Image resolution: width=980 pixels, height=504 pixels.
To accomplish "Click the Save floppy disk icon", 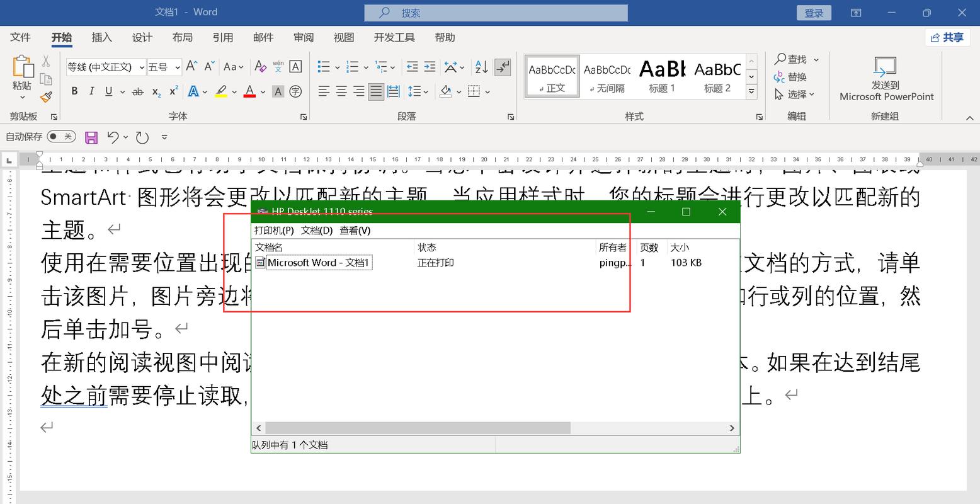I will click(x=91, y=137).
